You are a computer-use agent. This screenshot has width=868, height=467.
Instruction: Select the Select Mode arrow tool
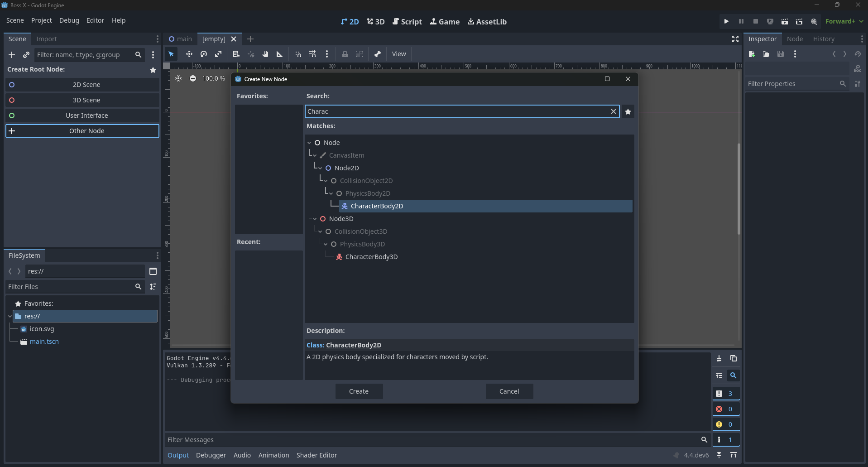point(171,54)
